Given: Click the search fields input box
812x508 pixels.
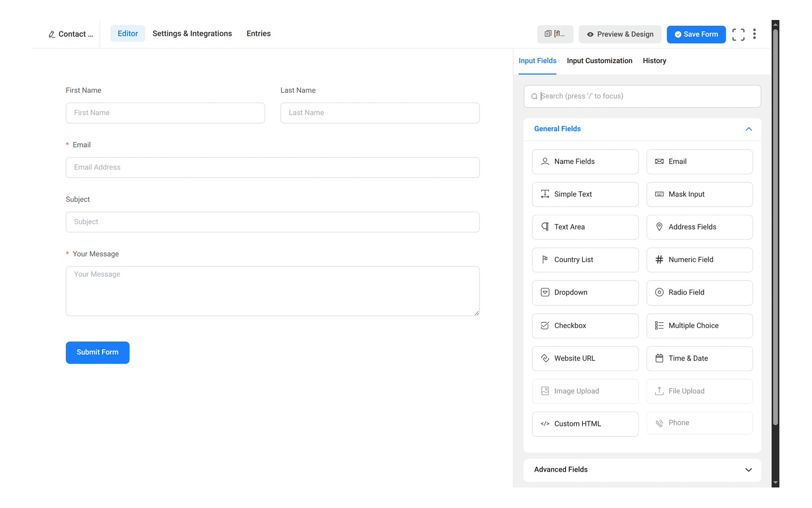Looking at the screenshot, I should tap(642, 96).
